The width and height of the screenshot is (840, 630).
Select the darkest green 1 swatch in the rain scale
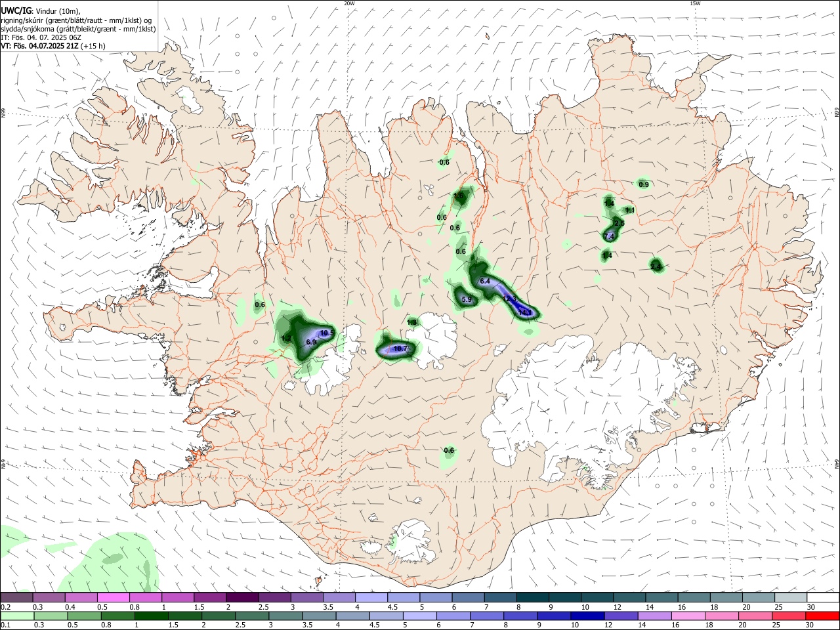click(152, 616)
